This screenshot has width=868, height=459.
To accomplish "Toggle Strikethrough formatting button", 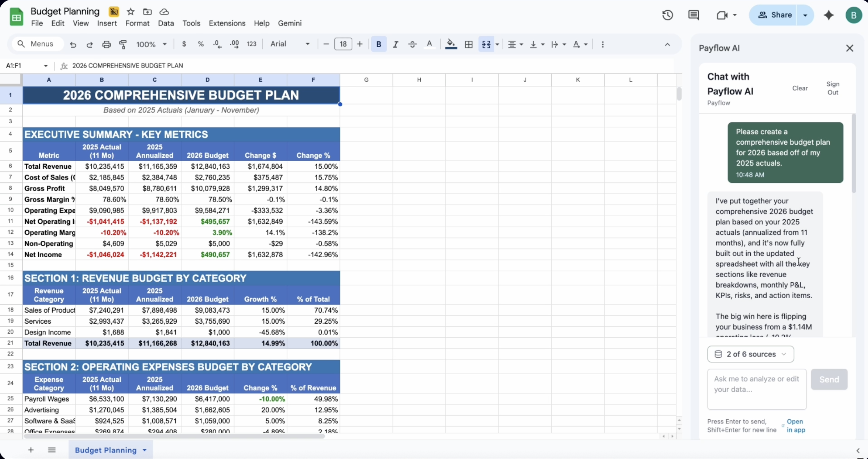I will [x=413, y=44].
